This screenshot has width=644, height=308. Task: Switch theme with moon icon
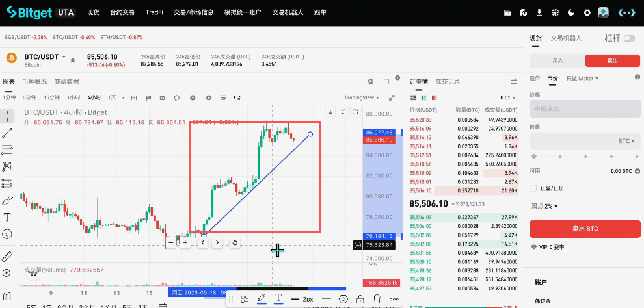point(571,12)
